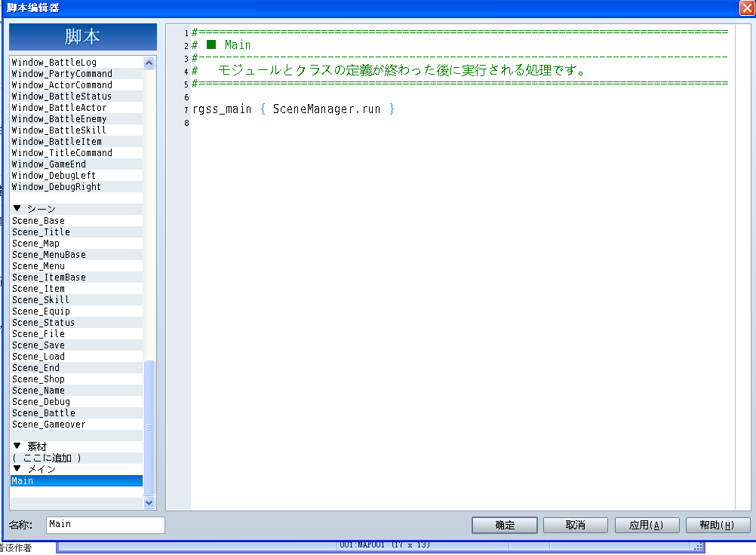Select the ( ここに追加 ) placeholder row
The image size is (756, 555).
click(76, 458)
